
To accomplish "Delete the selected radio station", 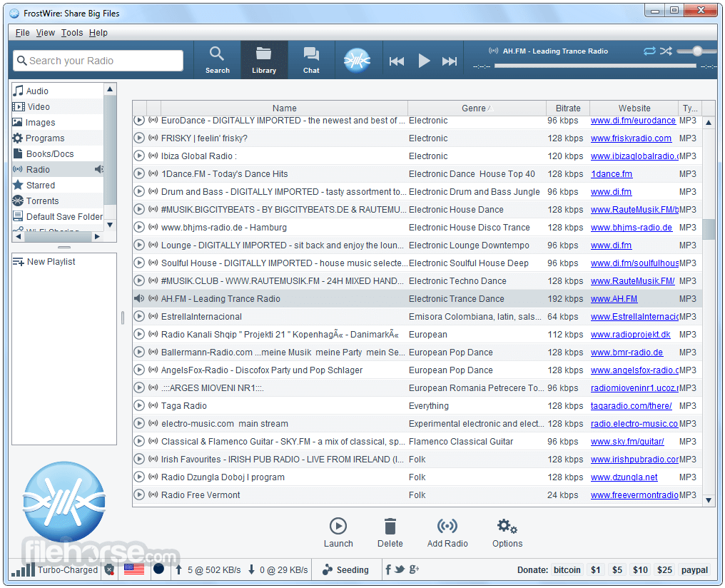I will (390, 532).
